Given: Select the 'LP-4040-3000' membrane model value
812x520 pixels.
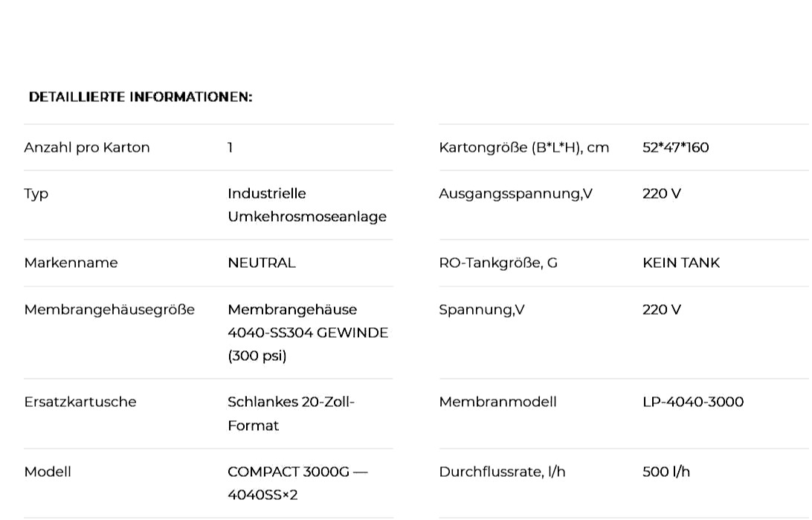Looking at the screenshot, I should tap(693, 402).
